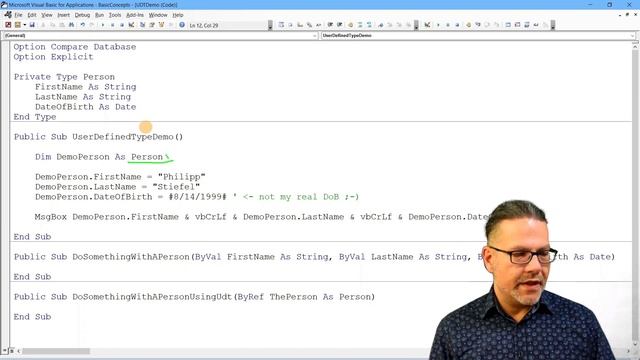640x360 pixels.
Task: Open the Window menu
Action: [x=158, y=15]
